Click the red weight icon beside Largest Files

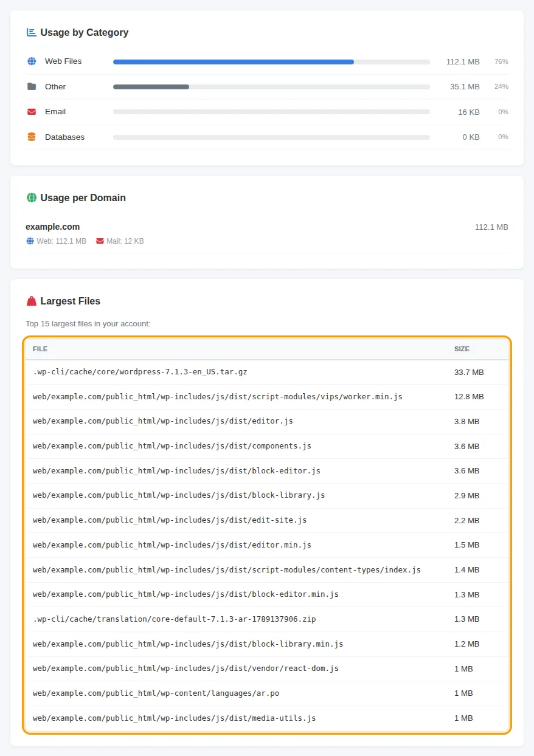pyautogui.click(x=31, y=301)
